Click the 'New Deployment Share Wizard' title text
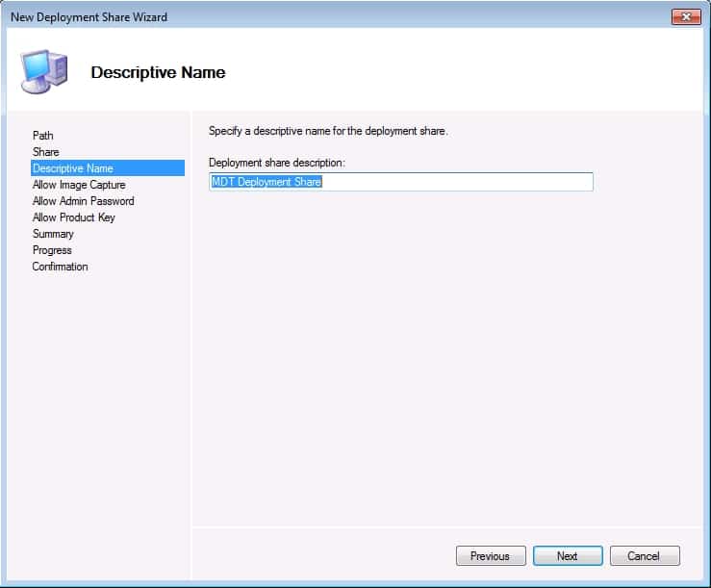 [x=89, y=17]
